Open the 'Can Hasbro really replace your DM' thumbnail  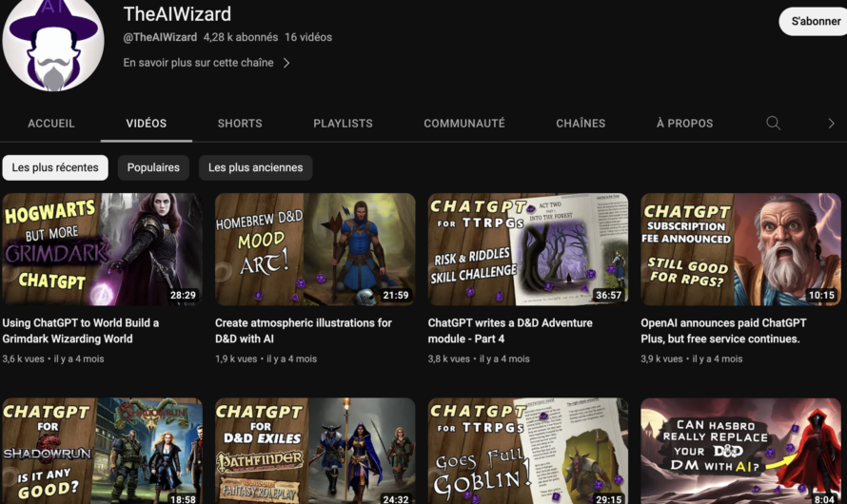(740, 451)
